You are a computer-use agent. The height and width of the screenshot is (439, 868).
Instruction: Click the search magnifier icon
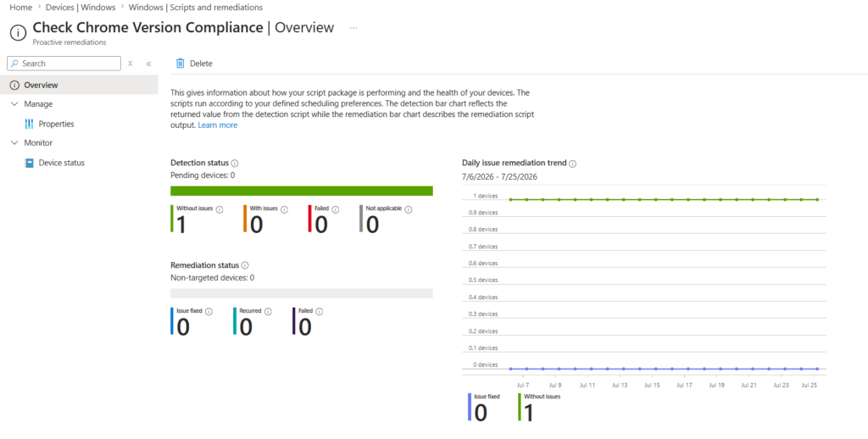point(15,63)
